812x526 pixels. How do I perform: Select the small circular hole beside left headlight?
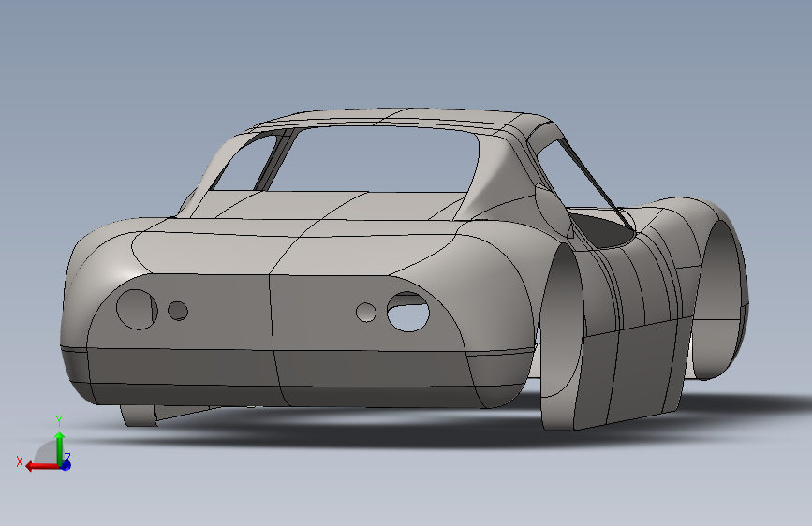pos(178,311)
